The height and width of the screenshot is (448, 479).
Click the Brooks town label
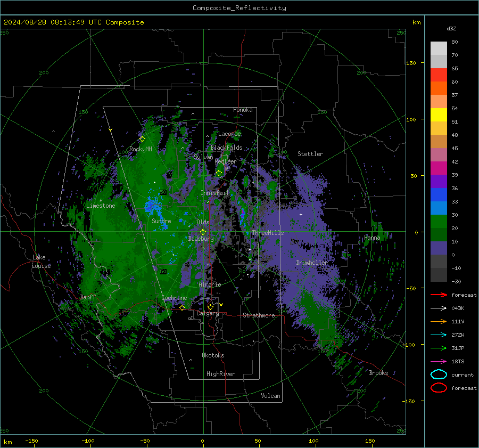click(378, 373)
